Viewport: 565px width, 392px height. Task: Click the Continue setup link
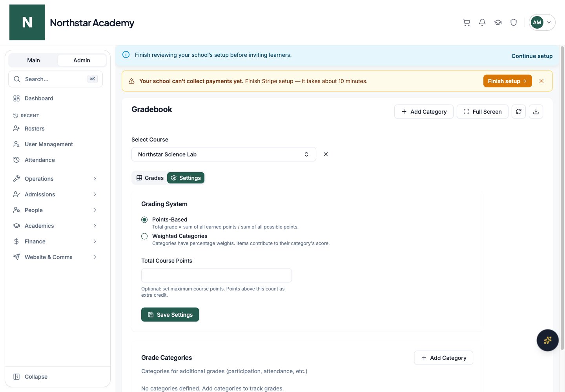coord(532,56)
